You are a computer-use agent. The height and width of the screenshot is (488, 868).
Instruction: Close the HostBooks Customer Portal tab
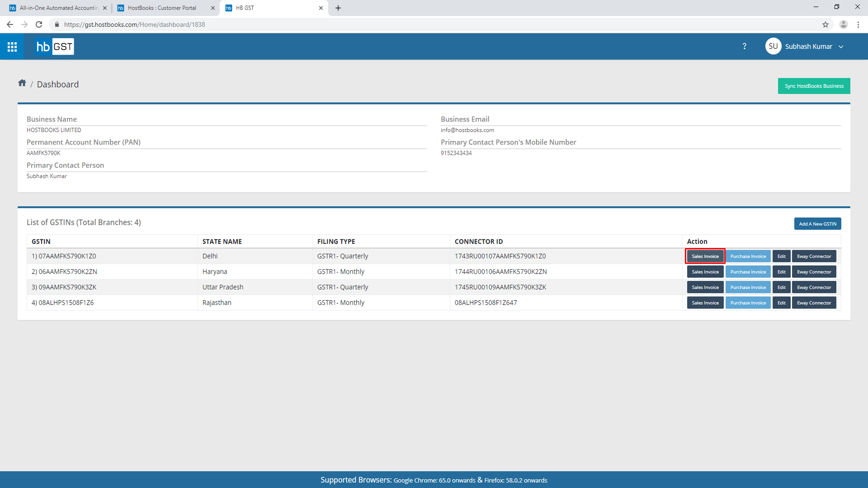point(213,8)
